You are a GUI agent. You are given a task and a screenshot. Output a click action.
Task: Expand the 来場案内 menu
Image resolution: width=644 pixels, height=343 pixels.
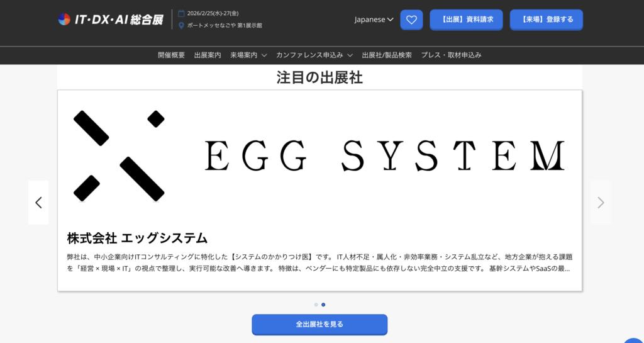coord(248,55)
